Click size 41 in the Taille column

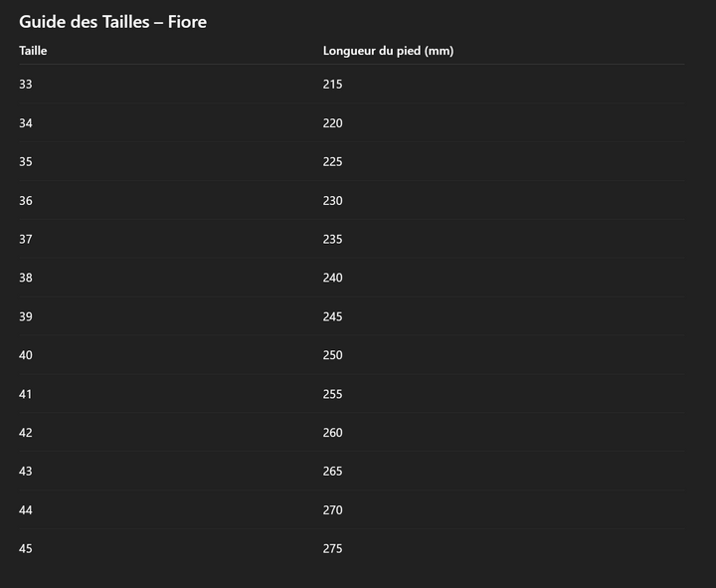(x=26, y=394)
